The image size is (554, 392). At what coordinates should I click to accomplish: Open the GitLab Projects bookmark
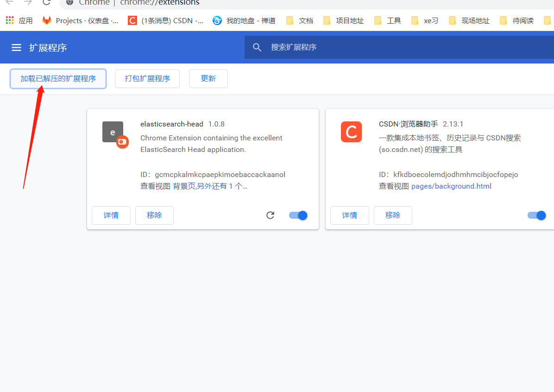click(80, 20)
